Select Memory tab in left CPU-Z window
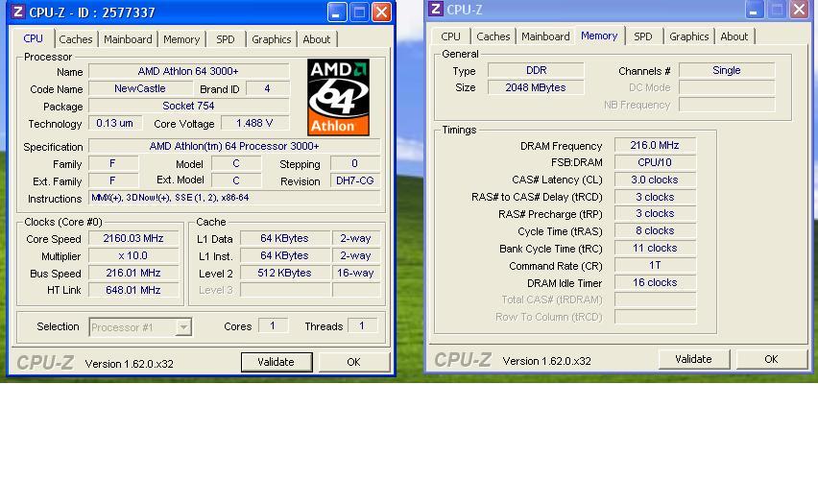 (x=181, y=39)
